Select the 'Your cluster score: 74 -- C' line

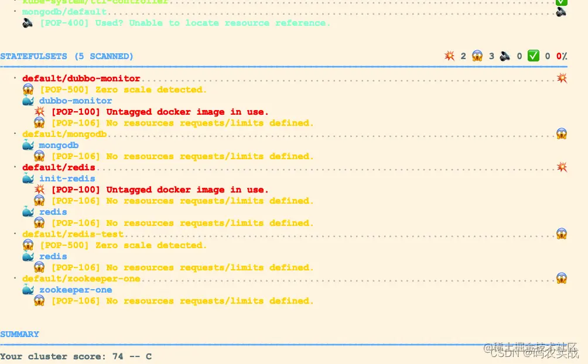(76, 356)
